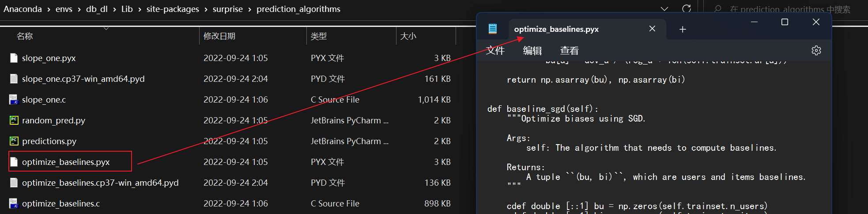Open Notepad settings gear
Screen dimensions: 868x214
coord(816,50)
